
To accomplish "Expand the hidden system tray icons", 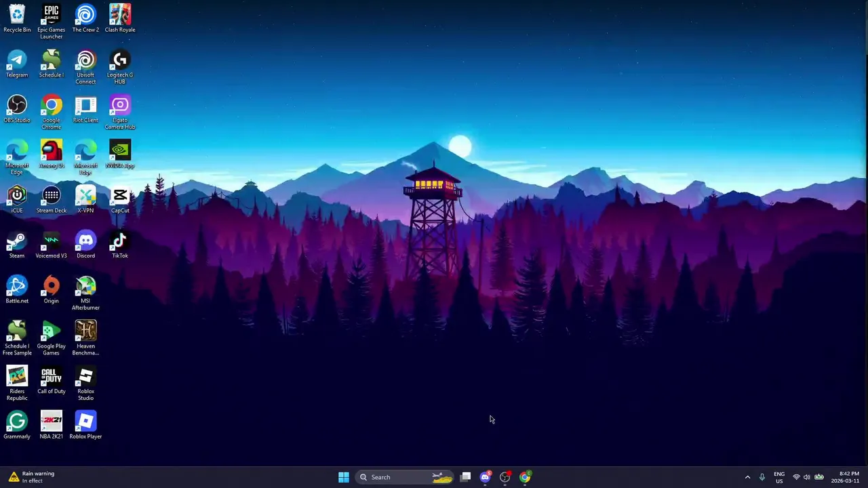I will [747, 477].
